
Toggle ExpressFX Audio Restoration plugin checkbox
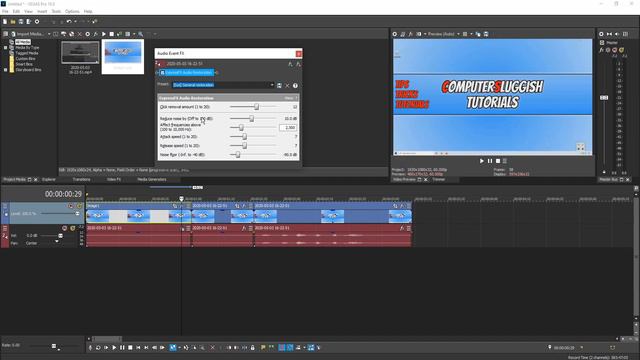click(x=162, y=73)
